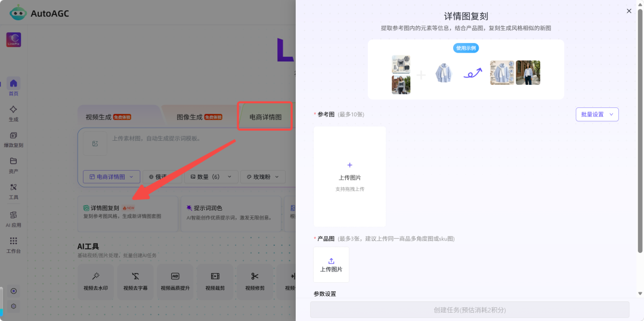Viewport: 644px width, 321px height.
Task: Open AI 应用 in the sidebar
Action: point(14,219)
